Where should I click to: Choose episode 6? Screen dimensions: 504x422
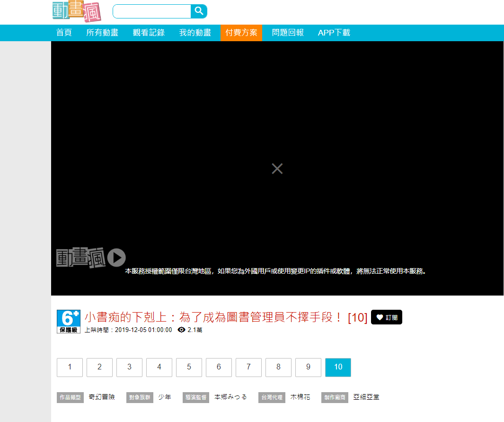point(219,367)
